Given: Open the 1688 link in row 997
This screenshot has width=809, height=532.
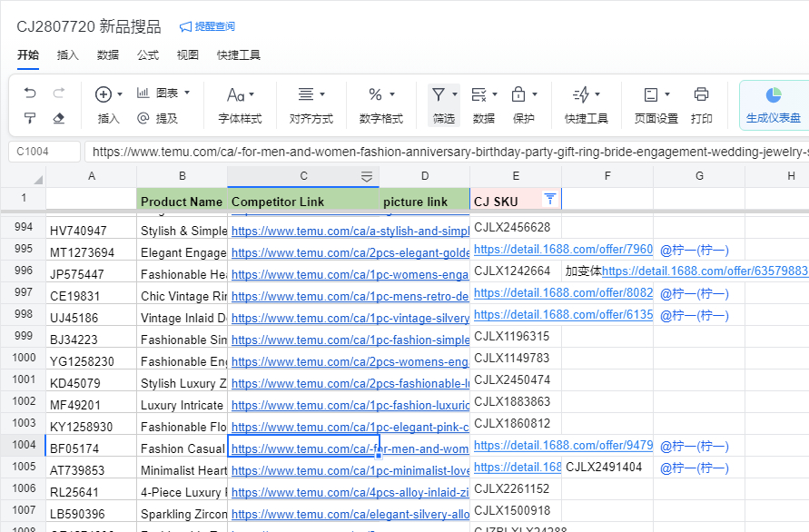Looking at the screenshot, I should pos(563,293).
